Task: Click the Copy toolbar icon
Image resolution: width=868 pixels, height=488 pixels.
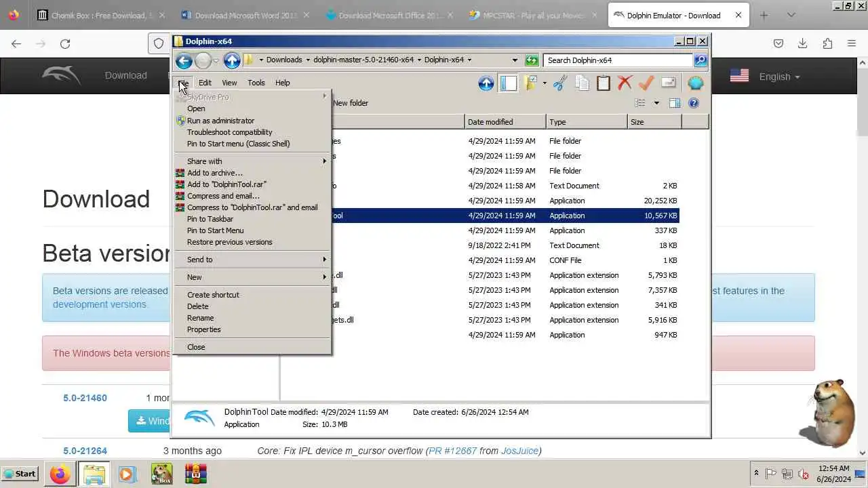Action: click(x=582, y=83)
